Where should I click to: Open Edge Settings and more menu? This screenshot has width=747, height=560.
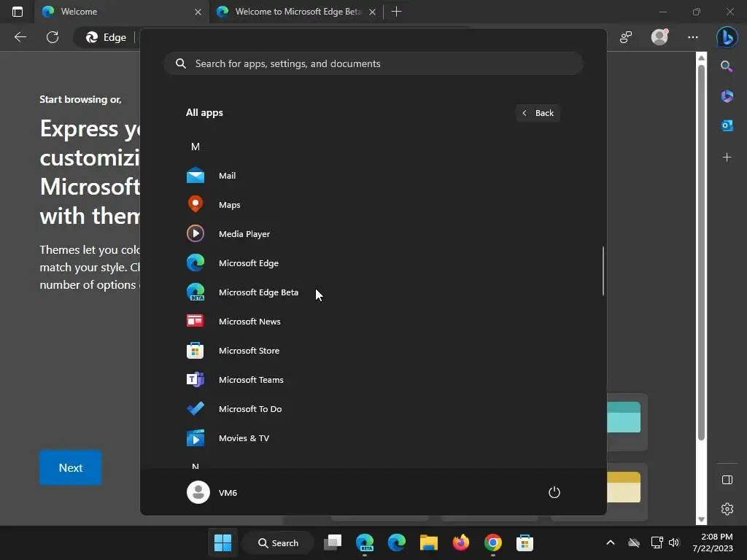(x=693, y=37)
